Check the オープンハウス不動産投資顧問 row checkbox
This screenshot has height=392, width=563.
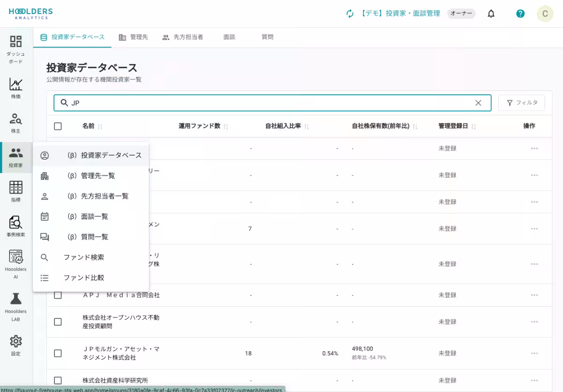click(58, 322)
